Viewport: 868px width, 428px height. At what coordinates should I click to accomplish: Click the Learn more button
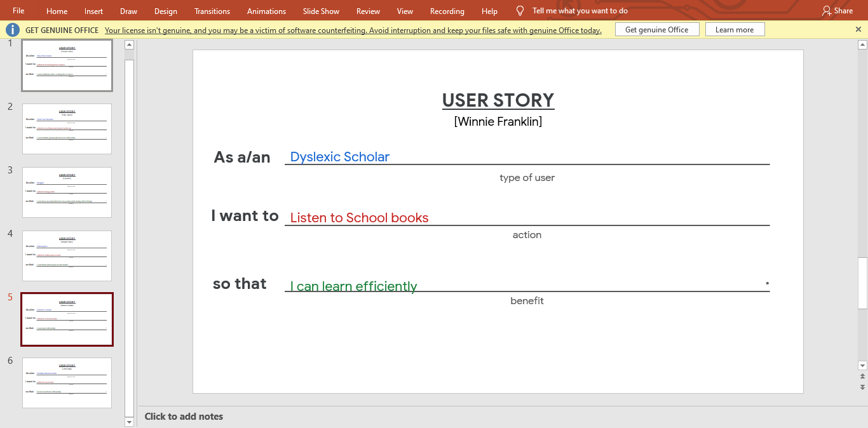pos(734,30)
